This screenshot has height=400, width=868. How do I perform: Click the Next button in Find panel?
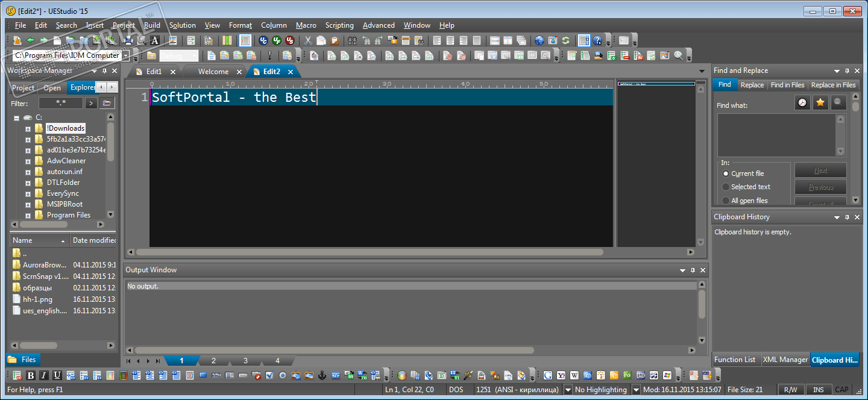(820, 170)
